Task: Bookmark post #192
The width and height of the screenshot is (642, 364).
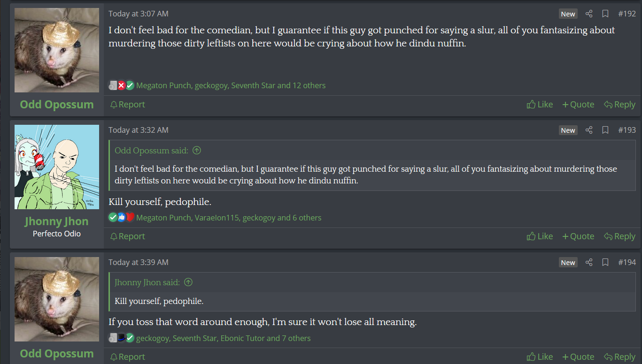Action: pos(605,14)
